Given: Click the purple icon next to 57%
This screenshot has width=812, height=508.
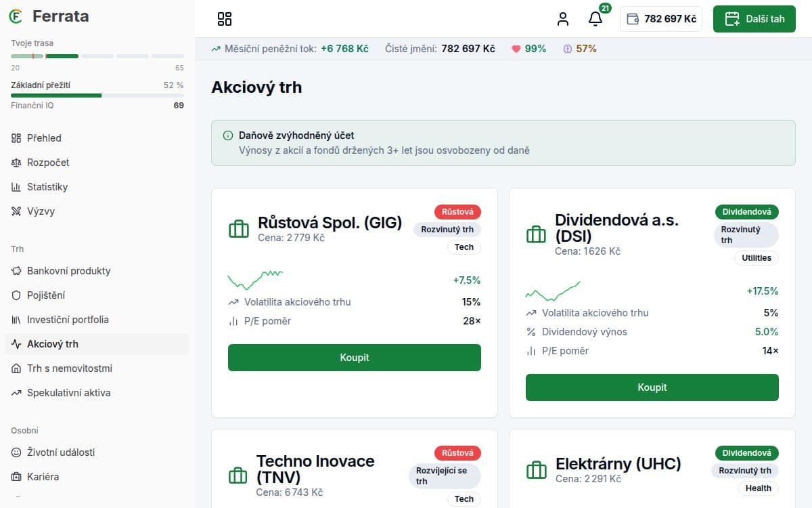Looking at the screenshot, I should point(567,49).
